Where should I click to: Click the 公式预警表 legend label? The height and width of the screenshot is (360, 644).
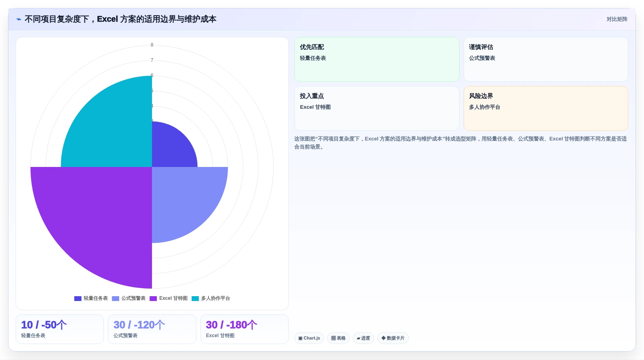pyautogui.click(x=134, y=299)
